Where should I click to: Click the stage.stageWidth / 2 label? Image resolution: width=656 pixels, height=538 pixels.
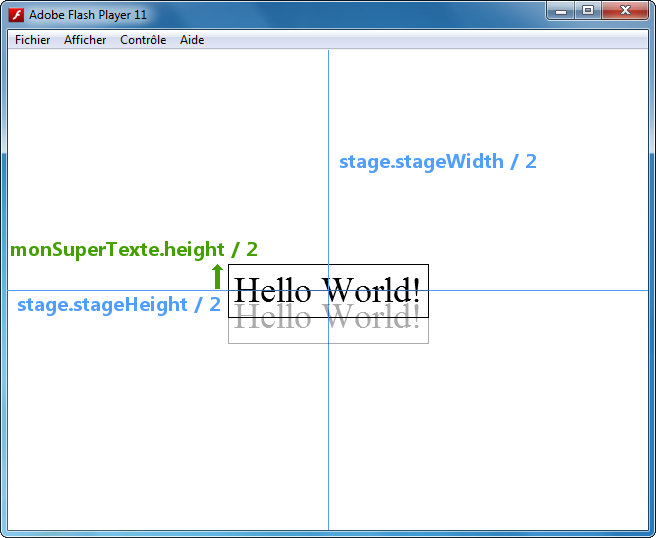coord(438,161)
